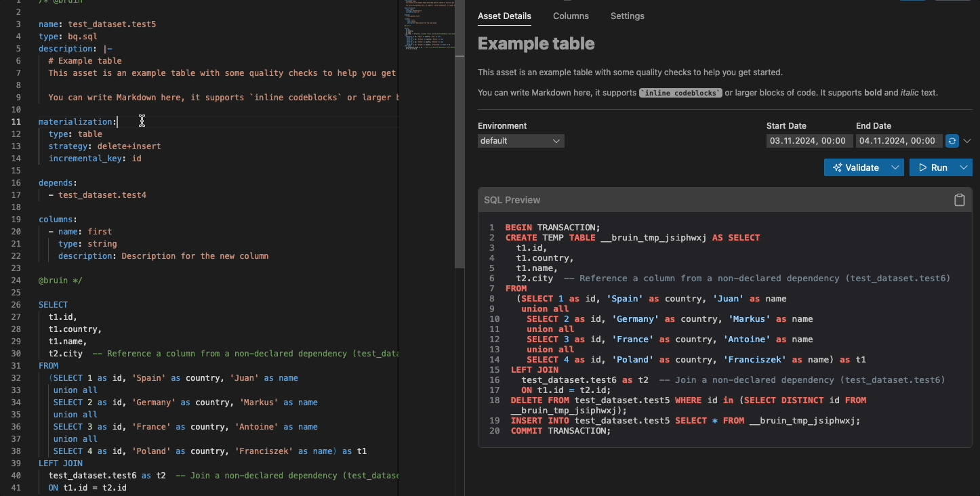Select the Asset Details tab
Viewport: 980px width, 496px height.
point(504,16)
